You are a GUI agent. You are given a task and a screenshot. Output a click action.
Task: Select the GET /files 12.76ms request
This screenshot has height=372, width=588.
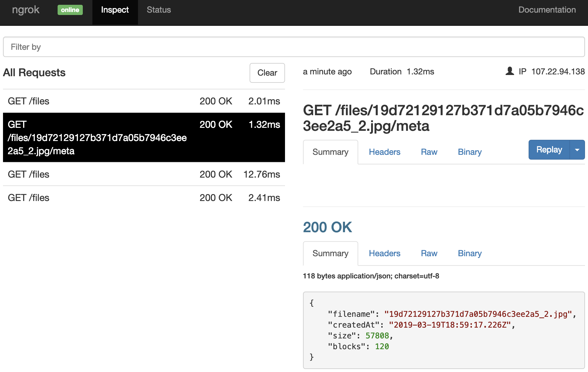point(144,174)
